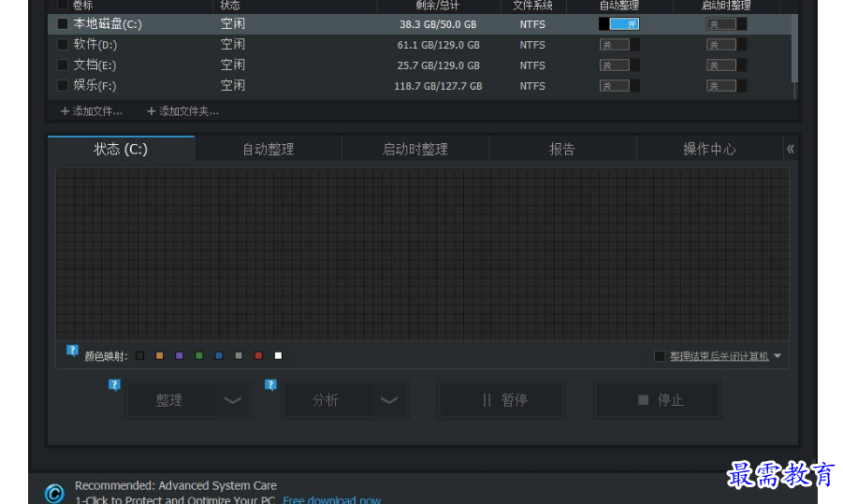Click the Free download now link
Viewport: 843px width, 504px height.
coord(332,499)
